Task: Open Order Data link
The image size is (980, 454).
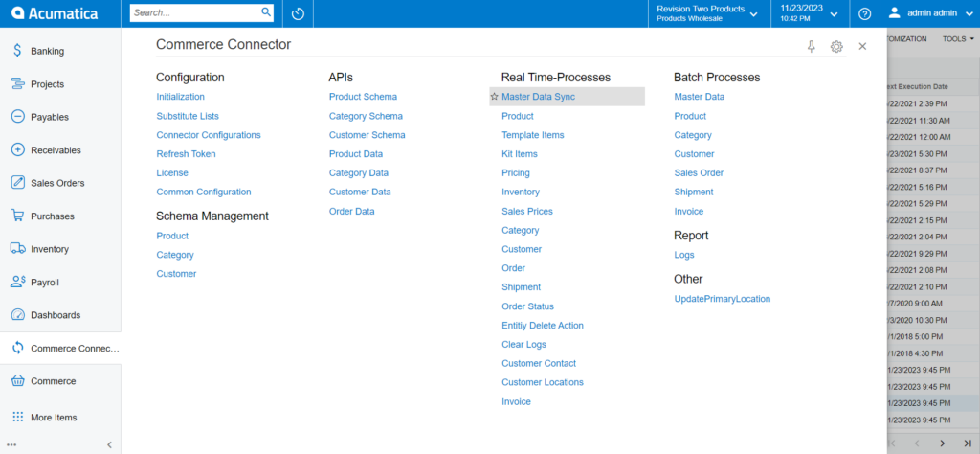Action: [x=352, y=212]
